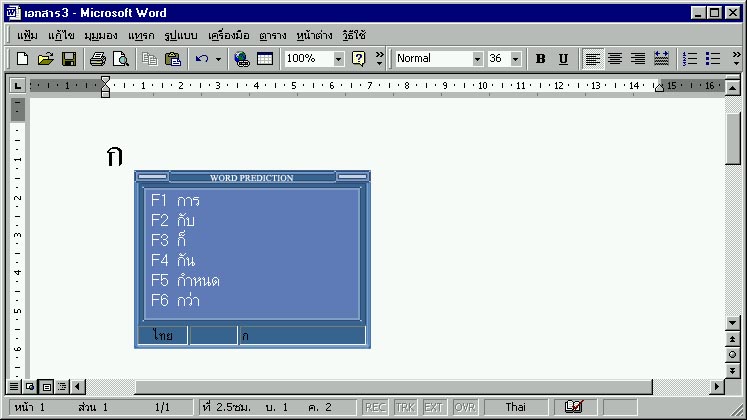This screenshot has width=747, height=420.
Task: Click the ไทย language button in Word Prediction
Action: (x=162, y=335)
